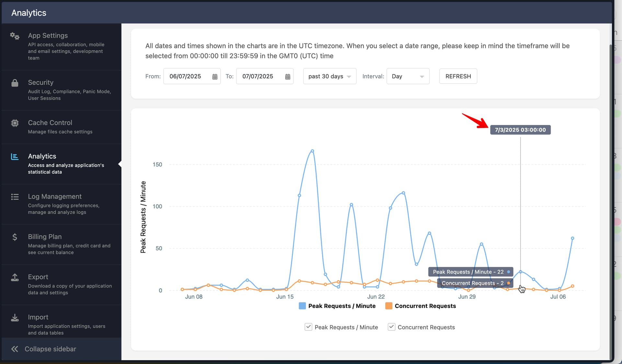
Task: Click the Import download icon
Action: coord(15,318)
